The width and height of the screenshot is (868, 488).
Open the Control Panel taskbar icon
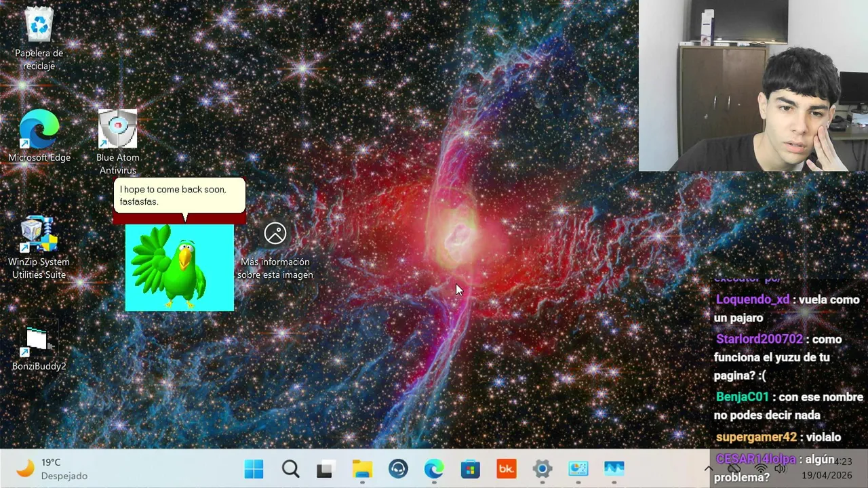click(x=578, y=469)
